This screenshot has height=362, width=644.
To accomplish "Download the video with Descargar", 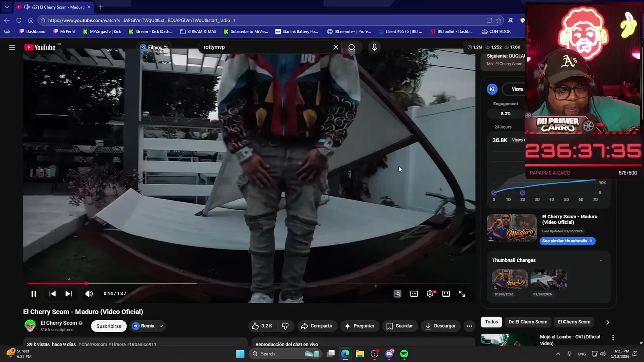I will [440, 326].
